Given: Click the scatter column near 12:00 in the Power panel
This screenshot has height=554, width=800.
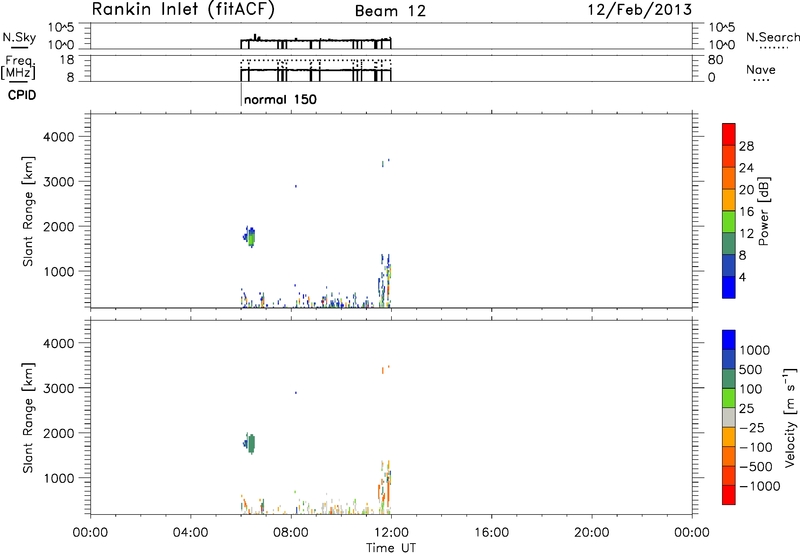Looking at the screenshot, I should click(x=385, y=281).
